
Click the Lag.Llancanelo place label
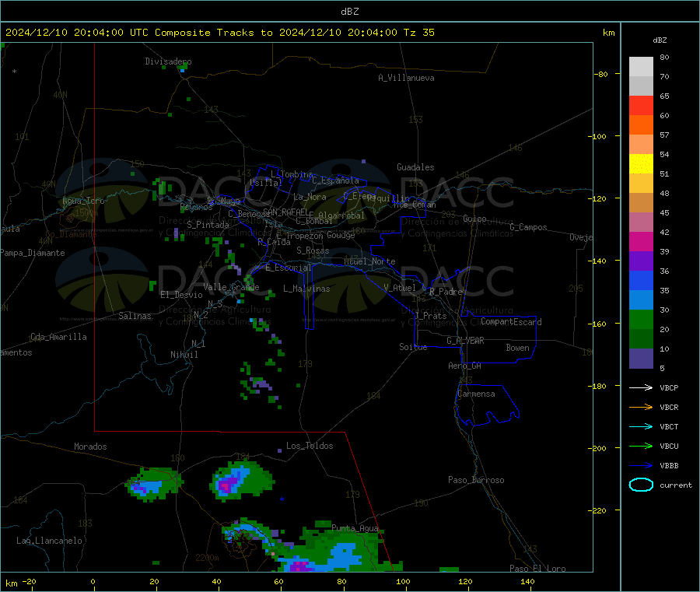pyautogui.click(x=50, y=541)
